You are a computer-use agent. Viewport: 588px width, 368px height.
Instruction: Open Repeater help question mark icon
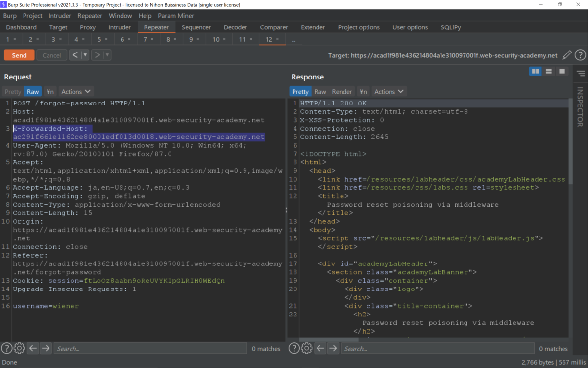(580, 55)
